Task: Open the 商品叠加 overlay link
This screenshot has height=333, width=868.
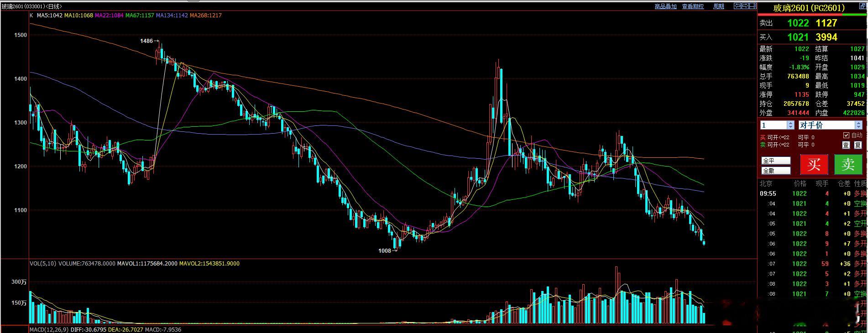Action: pyautogui.click(x=665, y=6)
